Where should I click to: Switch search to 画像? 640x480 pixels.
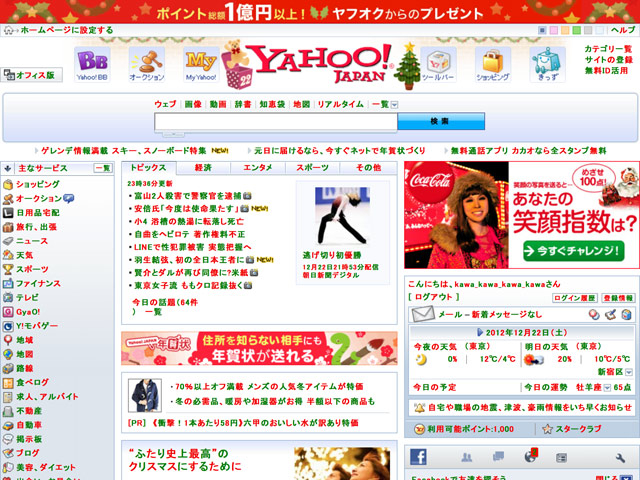tap(193, 104)
